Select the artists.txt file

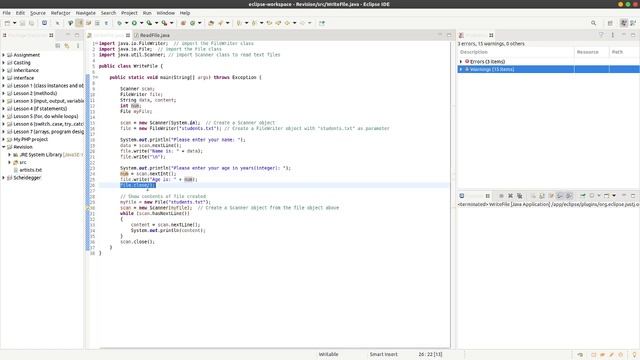[x=30, y=170]
